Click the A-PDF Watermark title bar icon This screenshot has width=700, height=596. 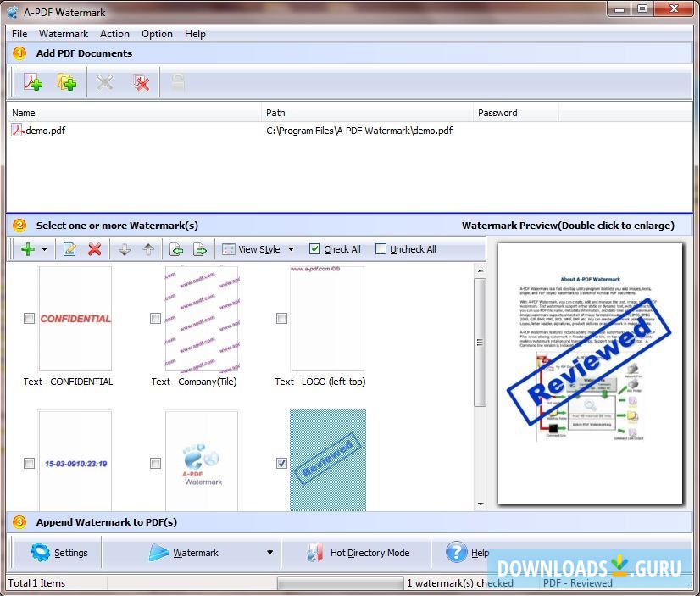point(14,12)
